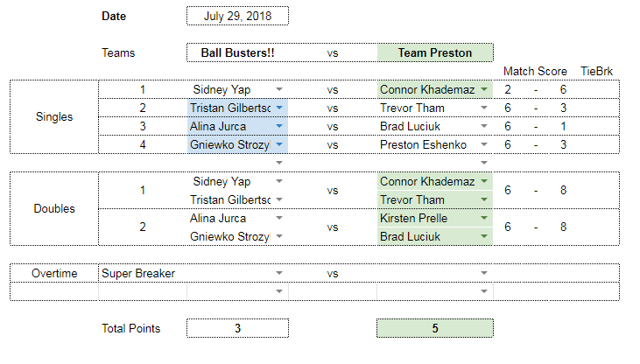Open the Brad Luciuk Doubles 2 dropdown arrow
Screen dimensions: 640x364
tap(484, 236)
